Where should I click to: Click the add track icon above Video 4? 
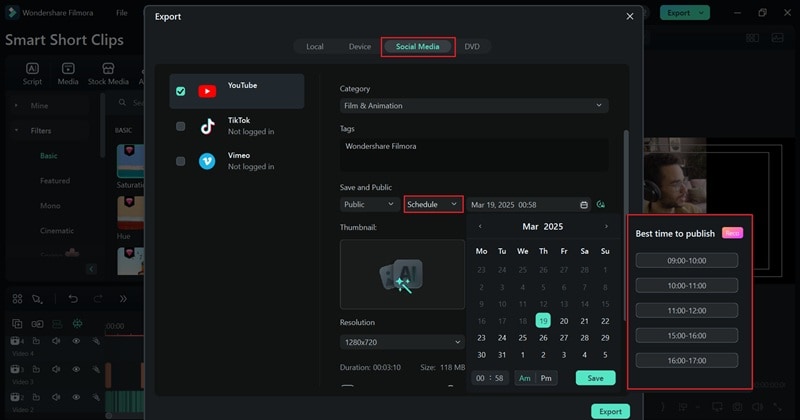(17, 324)
